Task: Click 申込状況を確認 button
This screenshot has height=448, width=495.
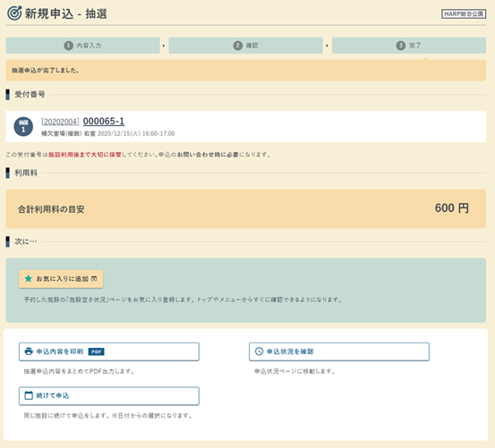Action: tap(339, 351)
